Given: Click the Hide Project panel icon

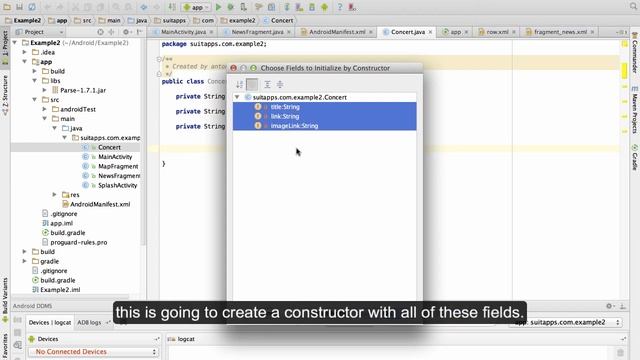Looking at the screenshot, I should (140, 32).
